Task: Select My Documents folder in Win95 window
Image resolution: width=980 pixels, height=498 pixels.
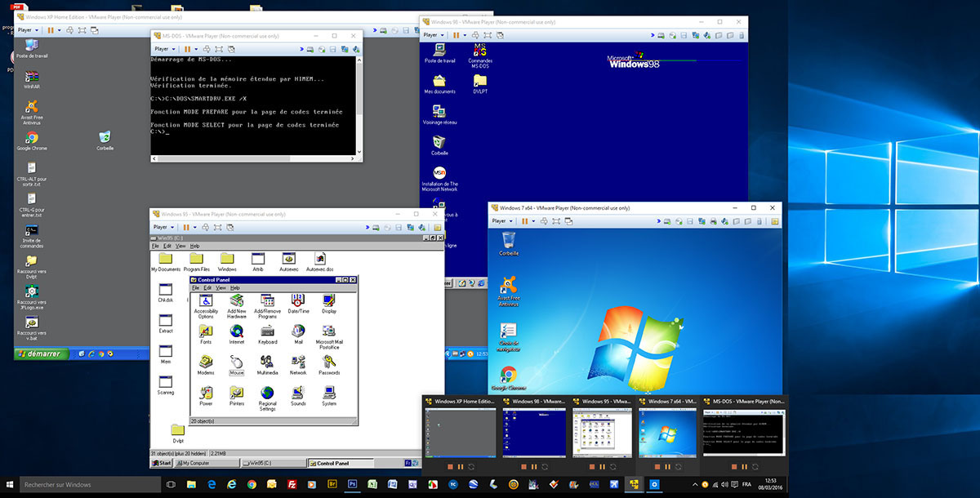Action: pyautogui.click(x=166, y=262)
